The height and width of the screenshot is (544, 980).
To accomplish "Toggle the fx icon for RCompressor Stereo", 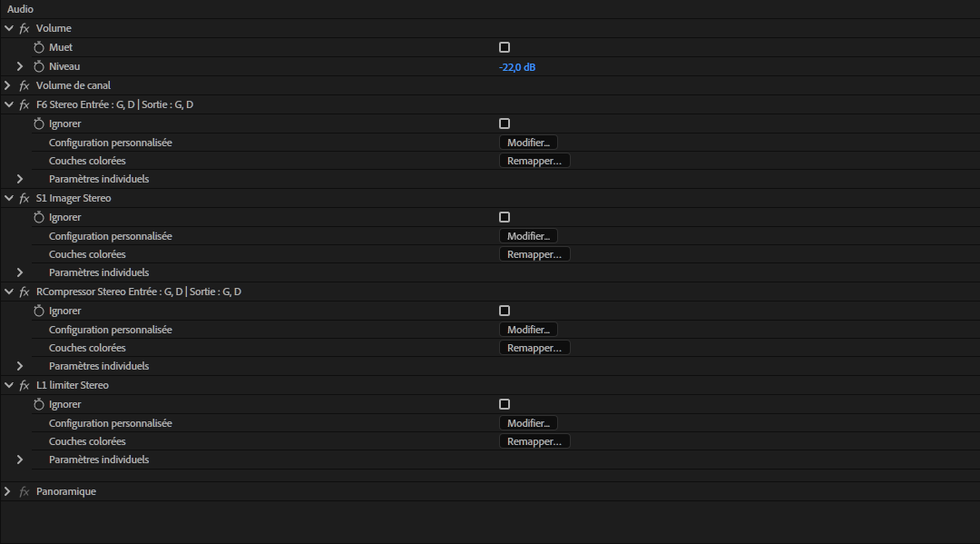I will tap(24, 292).
